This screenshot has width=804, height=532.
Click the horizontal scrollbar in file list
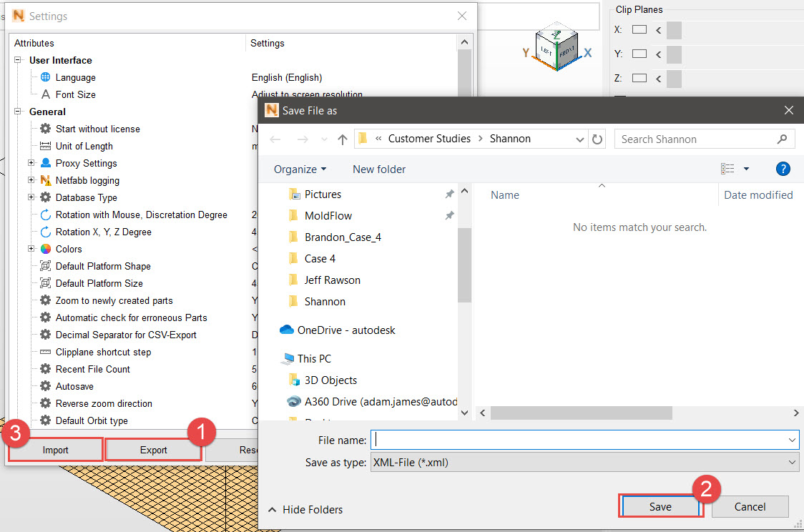click(x=581, y=413)
